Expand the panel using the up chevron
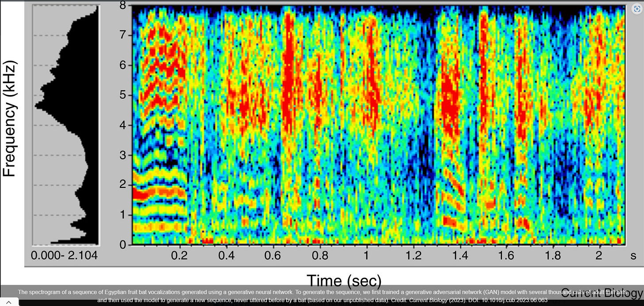Viewport: 644px width, 306px height. click(x=10, y=302)
